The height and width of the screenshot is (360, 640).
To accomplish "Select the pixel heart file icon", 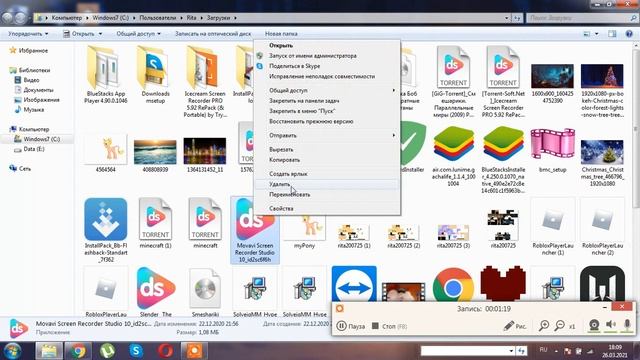I will (x=503, y=284).
